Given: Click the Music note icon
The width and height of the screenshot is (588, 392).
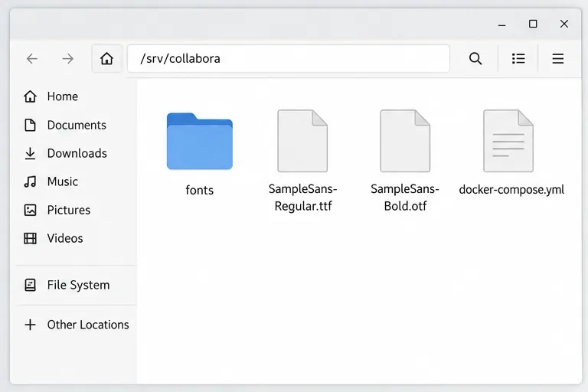Looking at the screenshot, I should click(x=31, y=181).
